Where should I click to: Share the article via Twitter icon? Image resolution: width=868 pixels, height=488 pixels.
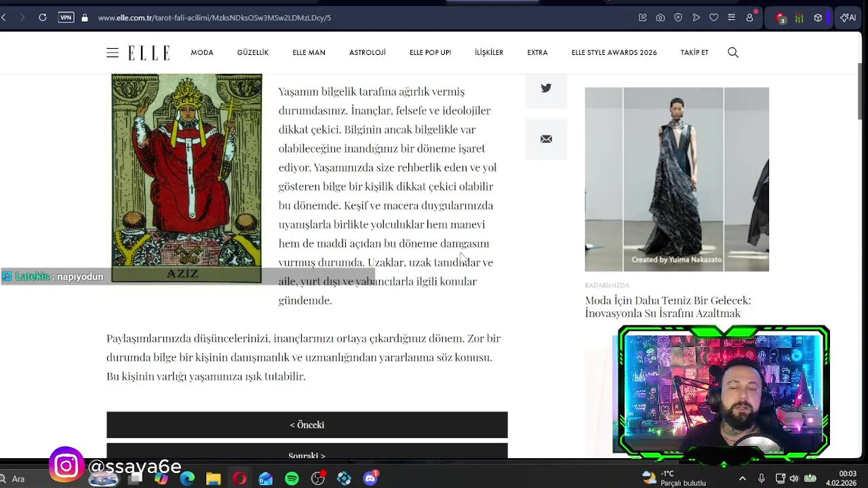click(546, 88)
